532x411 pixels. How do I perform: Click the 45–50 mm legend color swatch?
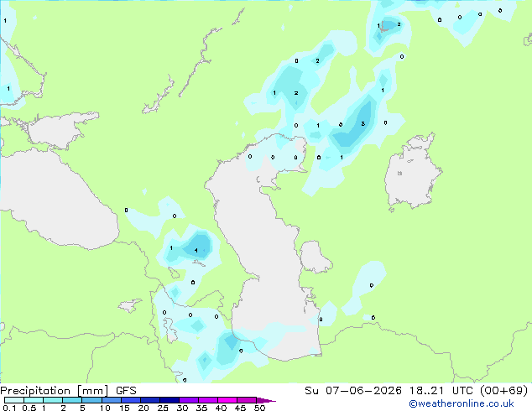247,400
